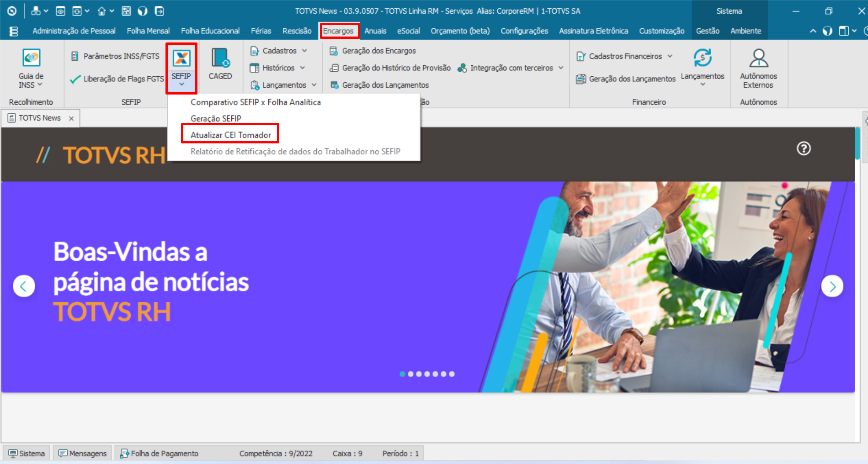Open Sistema in the status bar
Screen dimensions: 868x464
[27, 453]
